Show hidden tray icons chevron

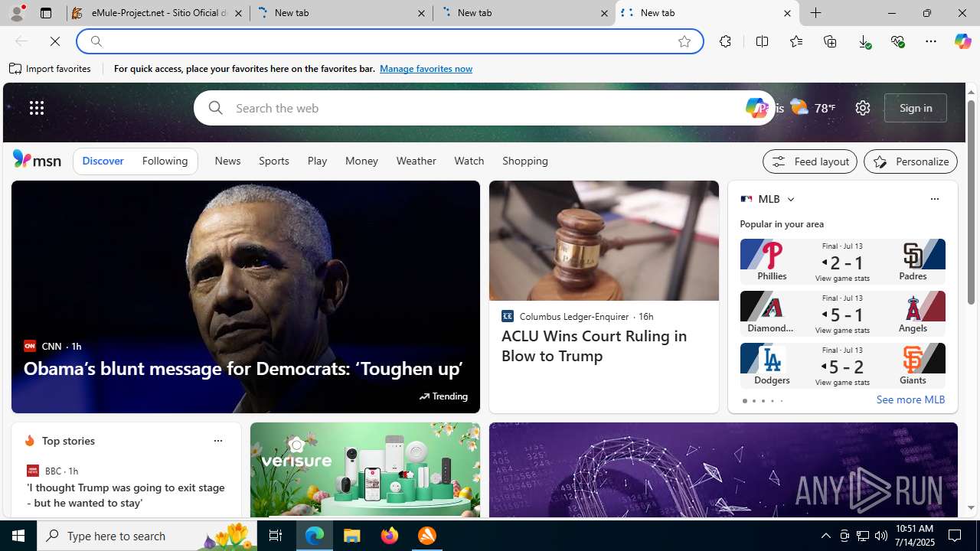coord(825,536)
